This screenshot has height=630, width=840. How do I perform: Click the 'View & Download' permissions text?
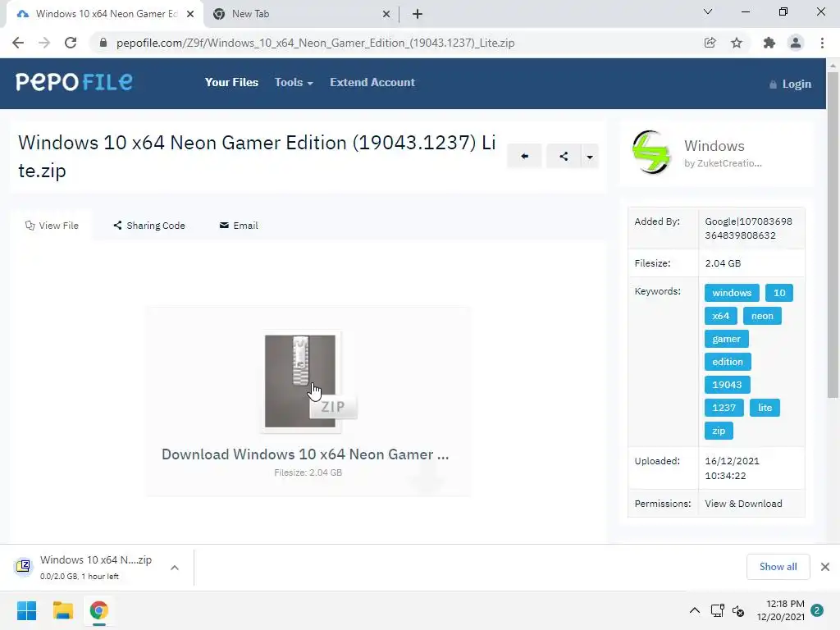[x=743, y=504]
